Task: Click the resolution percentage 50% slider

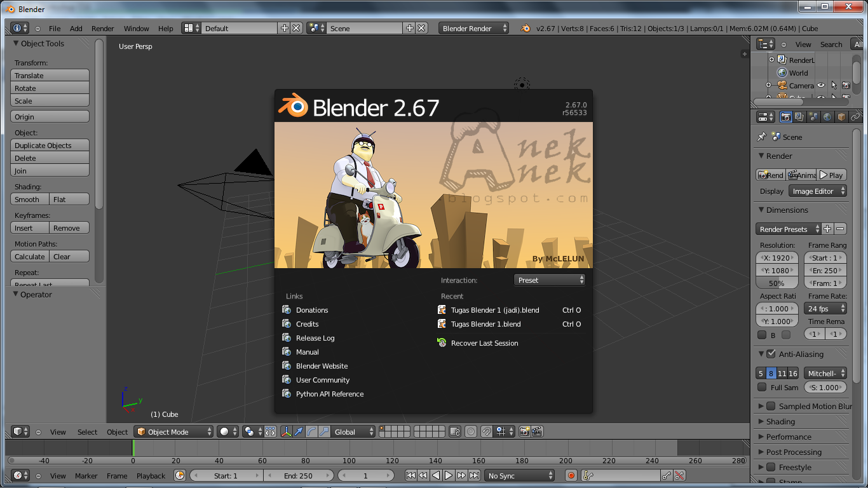Action: [777, 283]
